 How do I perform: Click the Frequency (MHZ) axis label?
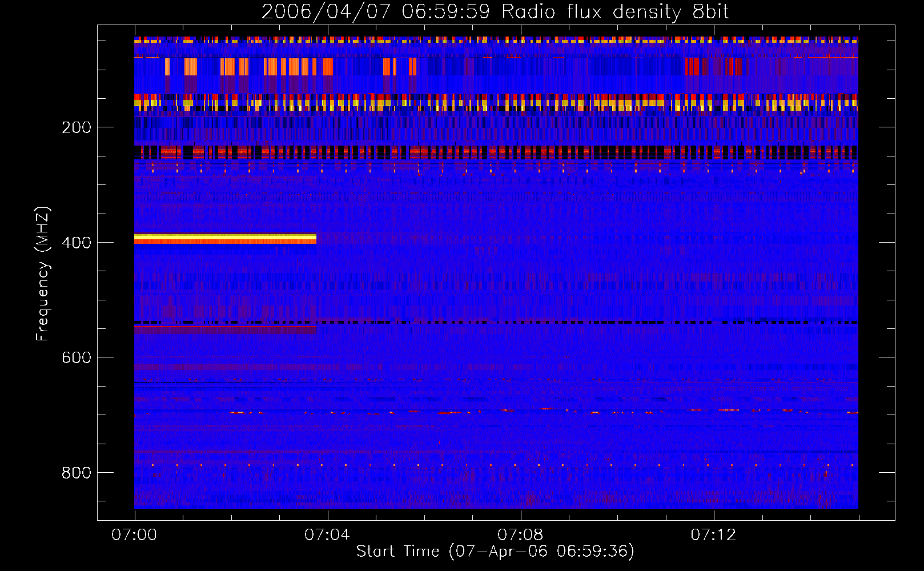42,274
